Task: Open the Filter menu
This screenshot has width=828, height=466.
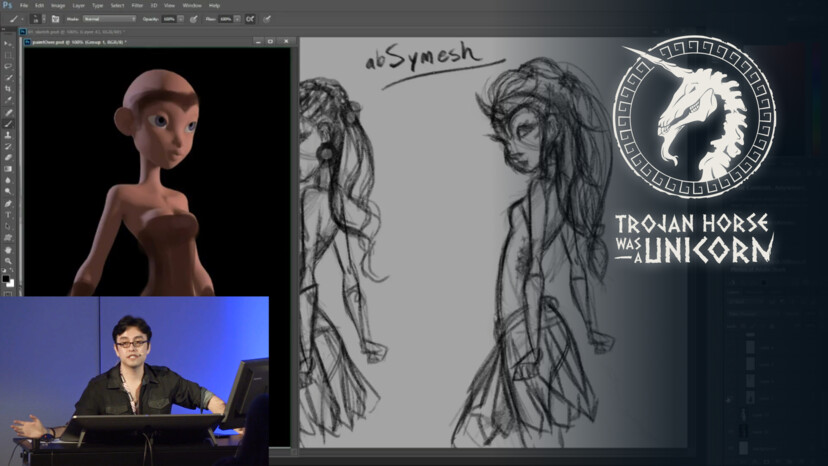Action: click(135, 5)
